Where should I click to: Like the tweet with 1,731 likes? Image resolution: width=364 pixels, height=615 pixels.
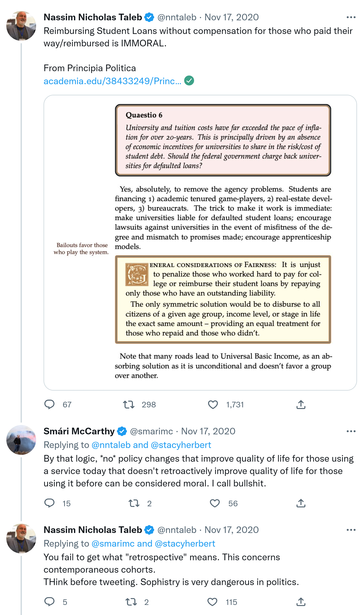pos(213,404)
